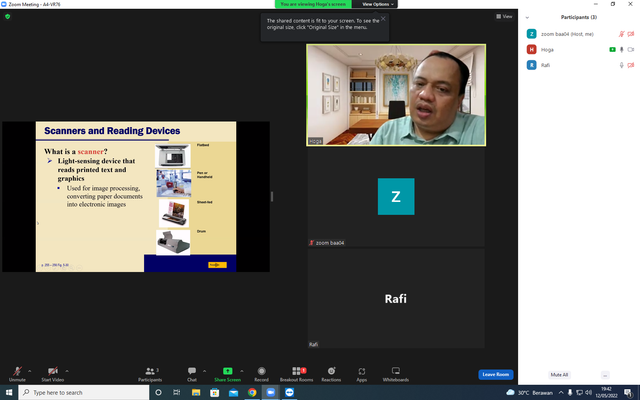The height and width of the screenshot is (400, 640).
Task: Click muted microphone icon for zoom baa04
Action: click(621, 34)
